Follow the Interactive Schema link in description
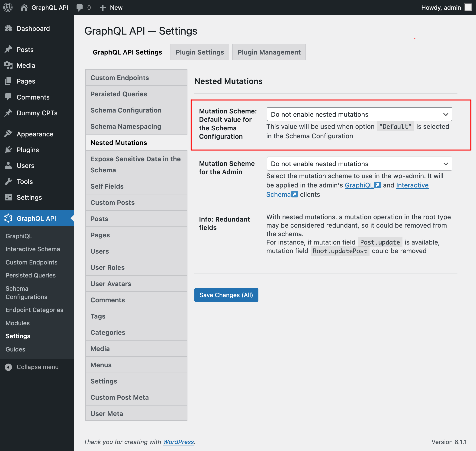This screenshot has height=451, width=476. [x=412, y=185]
